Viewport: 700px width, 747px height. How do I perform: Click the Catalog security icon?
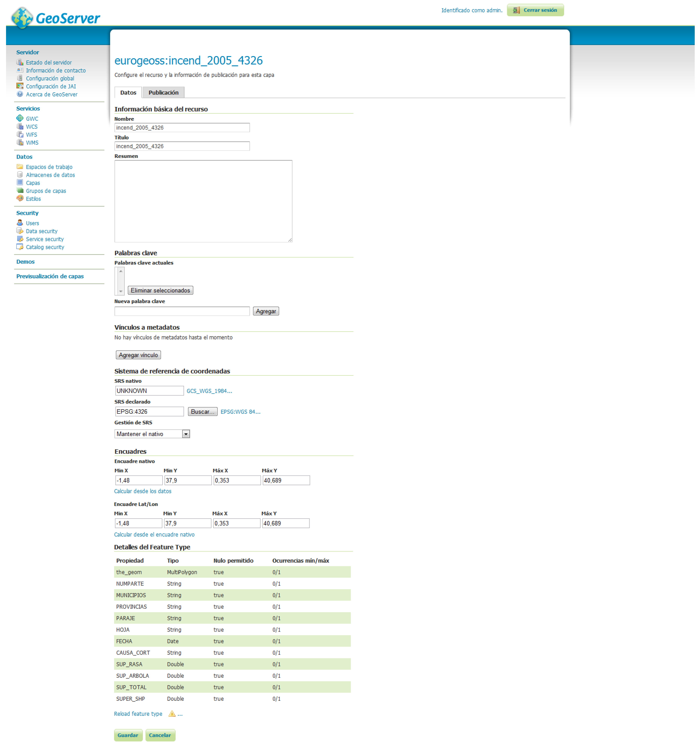[x=20, y=247]
